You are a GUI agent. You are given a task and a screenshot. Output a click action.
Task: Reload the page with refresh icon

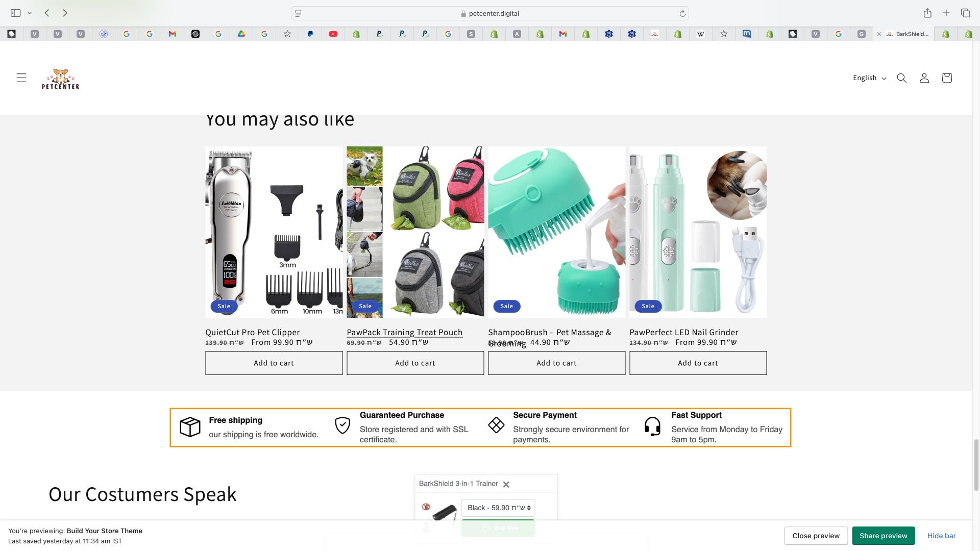682,14
